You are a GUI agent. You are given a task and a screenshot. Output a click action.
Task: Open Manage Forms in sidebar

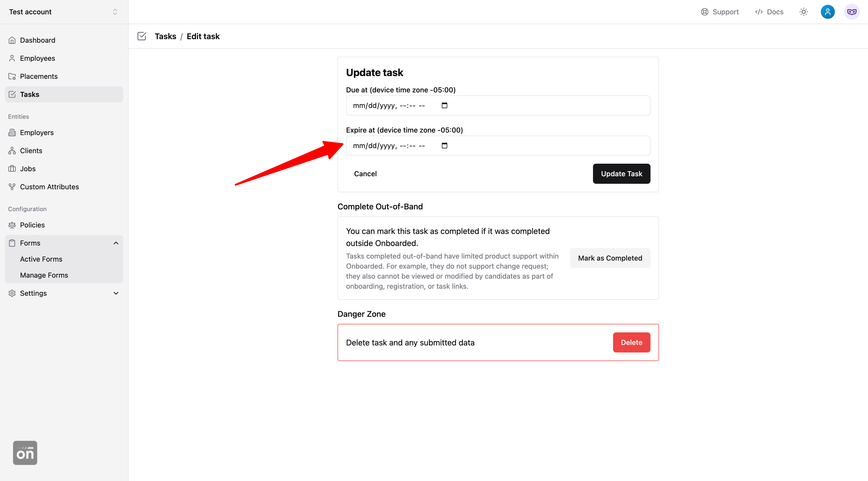(44, 275)
